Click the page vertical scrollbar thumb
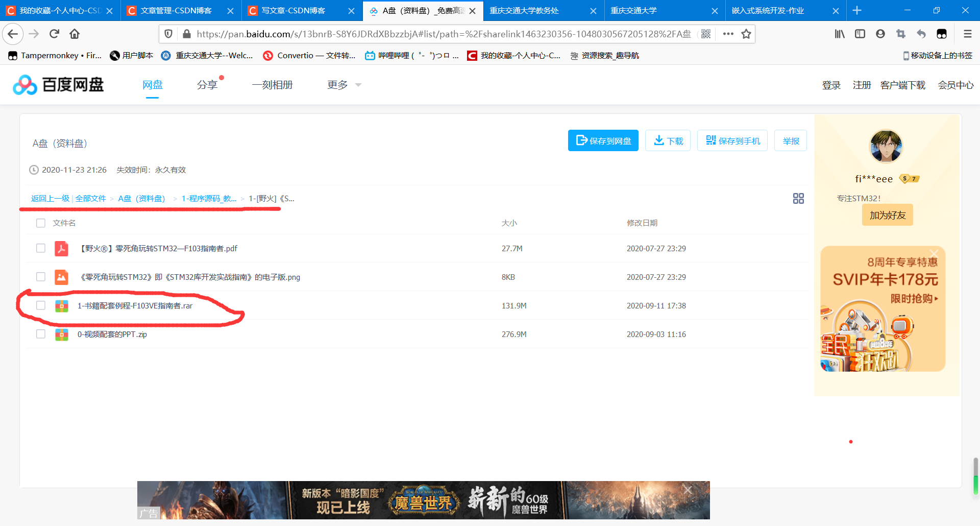This screenshot has height=526, width=980. click(975, 476)
